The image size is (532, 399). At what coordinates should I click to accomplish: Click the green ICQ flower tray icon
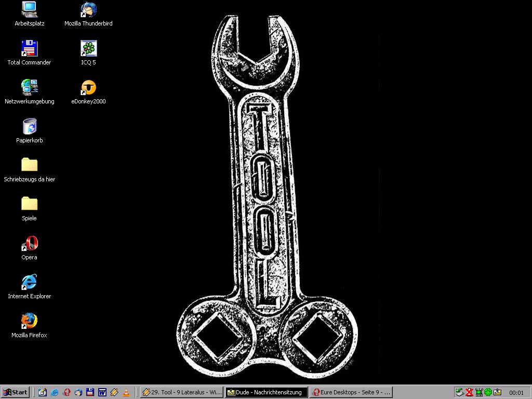[488, 392]
